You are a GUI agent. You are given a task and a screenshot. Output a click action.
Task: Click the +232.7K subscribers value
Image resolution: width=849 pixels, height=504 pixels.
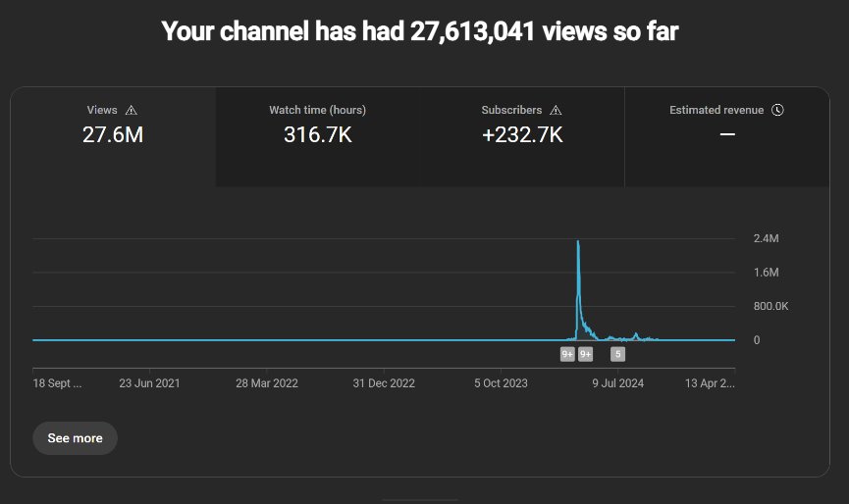tap(522, 134)
